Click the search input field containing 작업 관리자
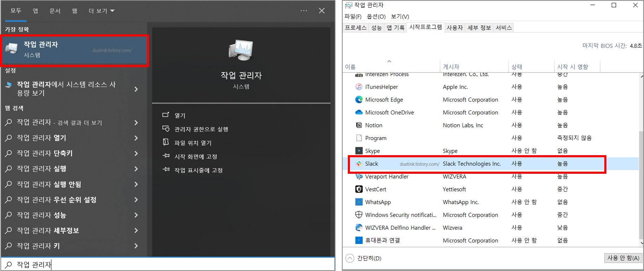 pyautogui.click(x=168, y=264)
